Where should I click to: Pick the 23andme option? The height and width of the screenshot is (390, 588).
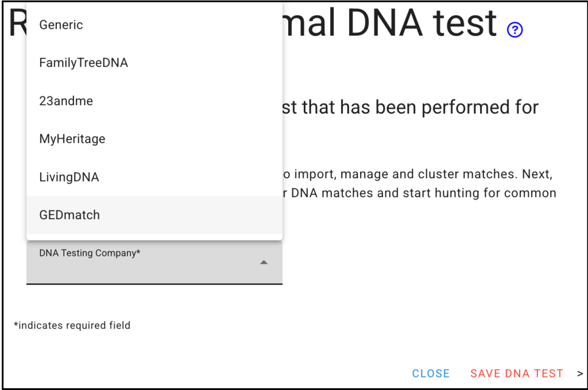(66, 101)
